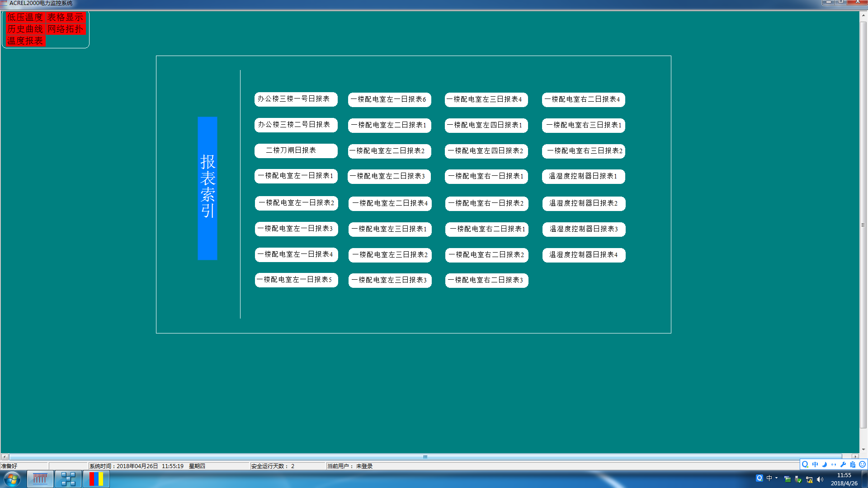Viewport: 868px width, 488px height.
Task: Open 表格显示 panel icon
Action: click(x=66, y=17)
